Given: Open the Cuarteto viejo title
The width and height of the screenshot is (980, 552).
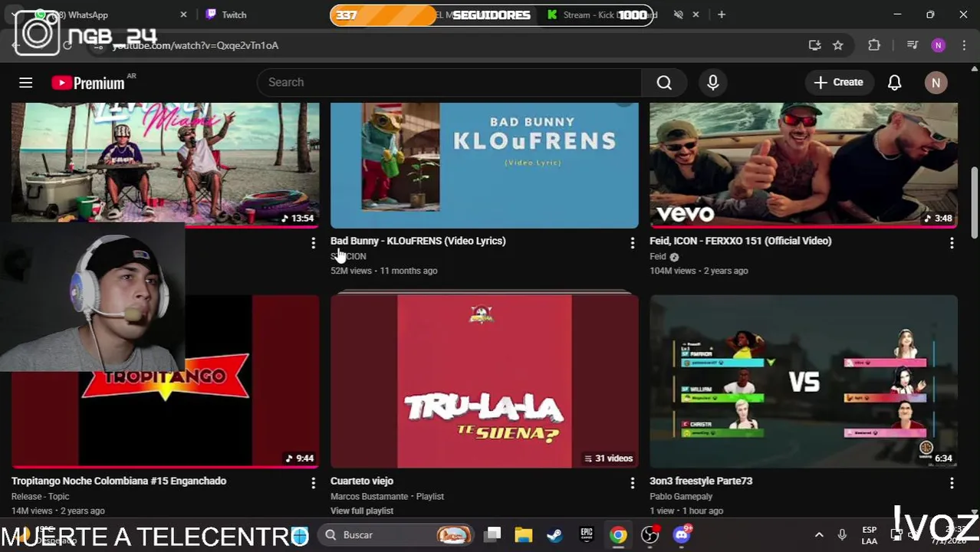Looking at the screenshot, I should pos(362,481).
